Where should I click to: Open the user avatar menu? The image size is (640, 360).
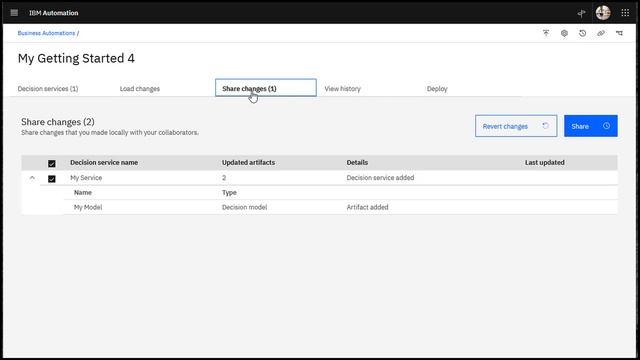pyautogui.click(x=603, y=13)
